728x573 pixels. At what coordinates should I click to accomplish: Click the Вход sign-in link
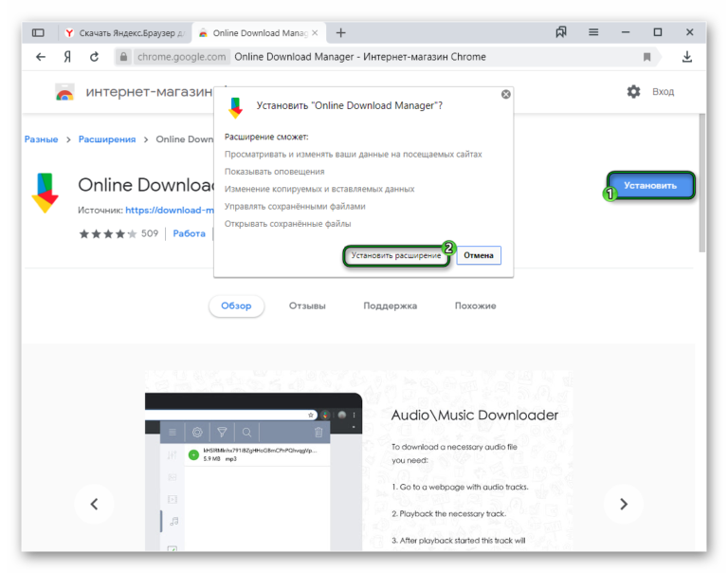point(663,92)
